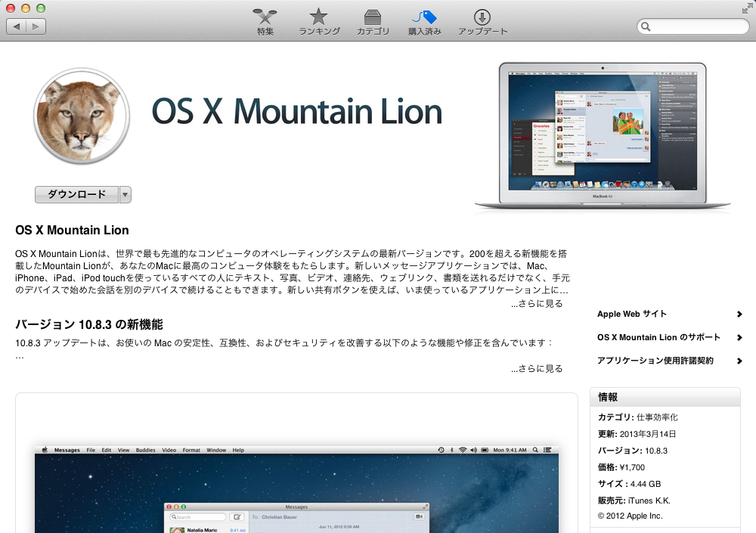Go forward with the right arrow button
Viewport: 756px width, 533px height.
pos(36,26)
